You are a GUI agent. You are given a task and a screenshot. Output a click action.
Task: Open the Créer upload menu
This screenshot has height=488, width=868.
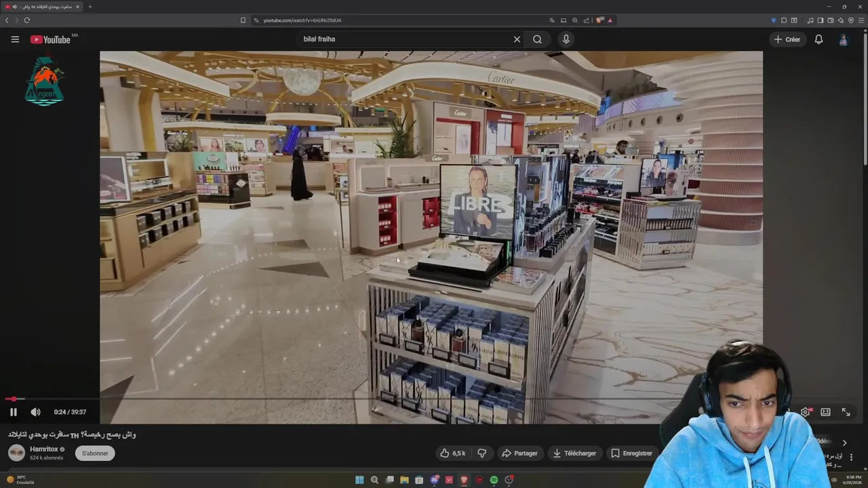(x=787, y=39)
